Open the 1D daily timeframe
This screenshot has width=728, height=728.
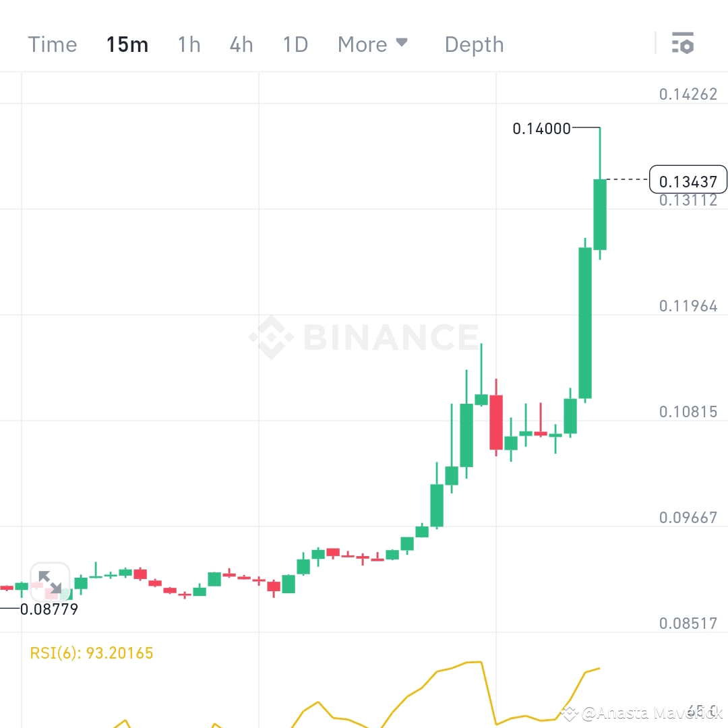coord(295,44)
